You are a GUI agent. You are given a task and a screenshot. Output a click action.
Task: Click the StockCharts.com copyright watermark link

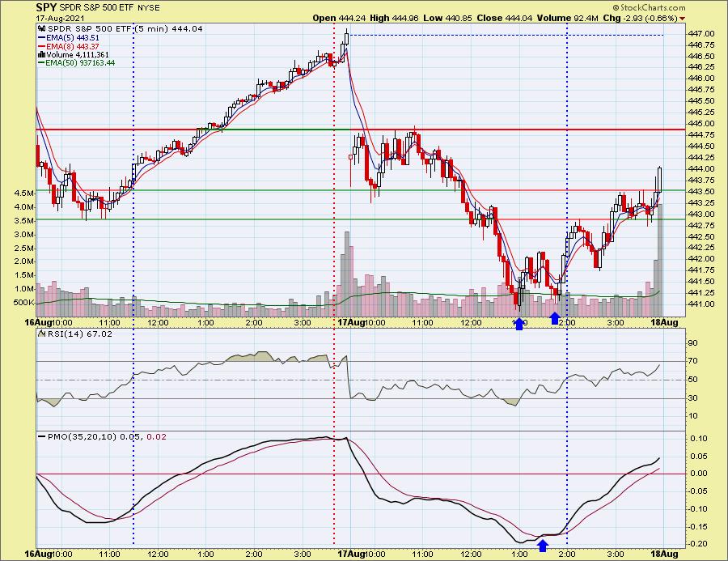[649, 7]
